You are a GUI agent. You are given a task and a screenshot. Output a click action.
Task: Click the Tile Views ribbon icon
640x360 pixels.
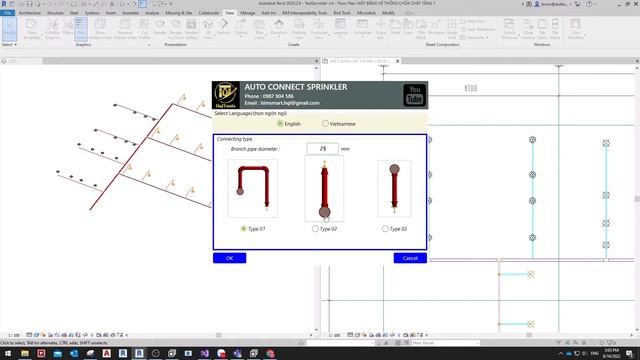pos(555,29)
